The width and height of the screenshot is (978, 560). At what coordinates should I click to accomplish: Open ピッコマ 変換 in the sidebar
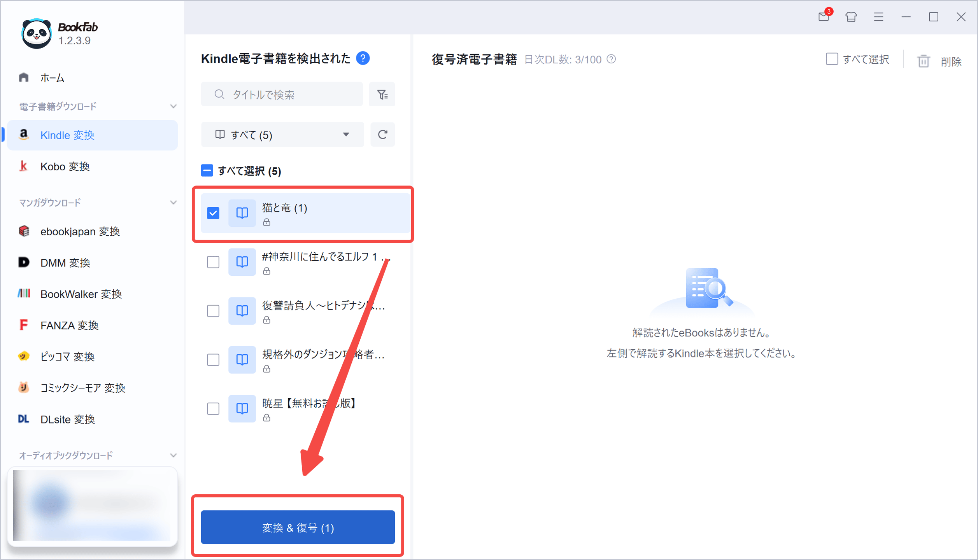pos(93,356)
